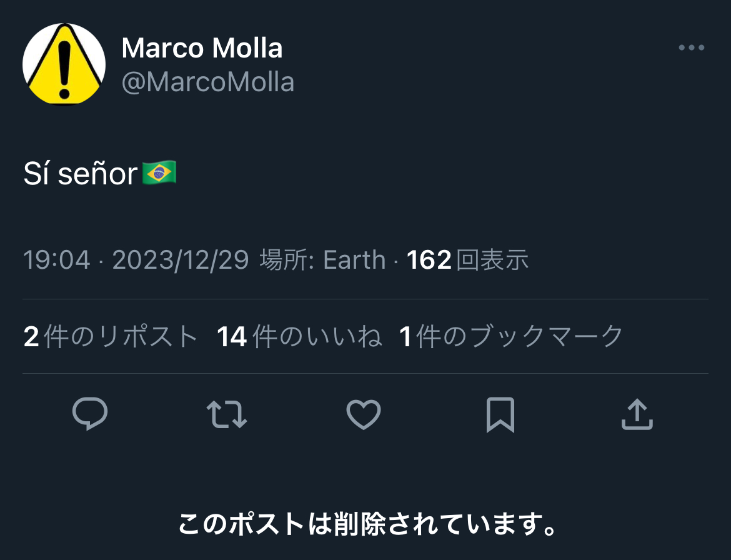Click the word Earth in location
731x560 pixels.
coord(354,259)
